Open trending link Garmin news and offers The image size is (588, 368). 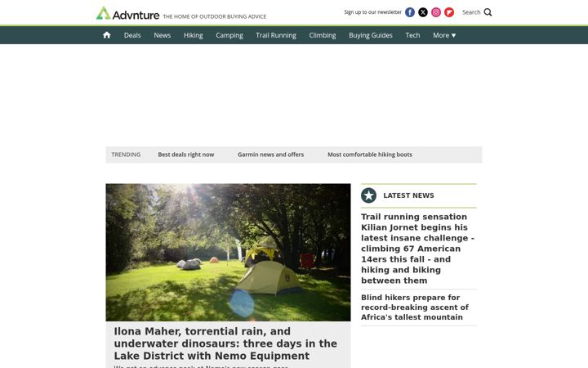pyautogui.click(x=271, y=155)
